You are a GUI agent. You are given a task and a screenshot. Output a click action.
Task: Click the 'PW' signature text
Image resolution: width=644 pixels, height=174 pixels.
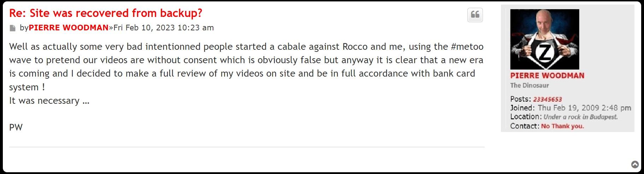[x=16, y=127]
